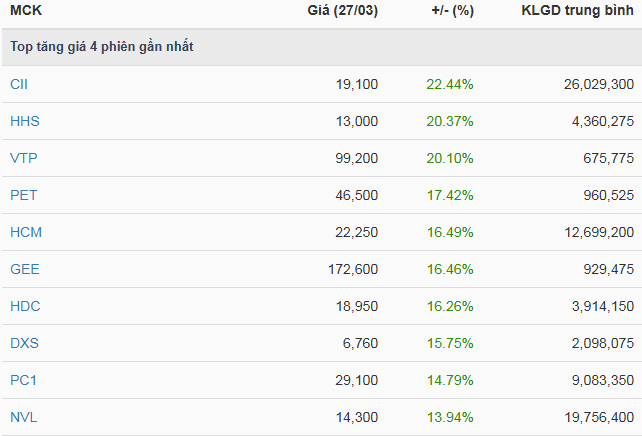Open the HCM ticker link
This screenshot has width=642, height=436.
[26, 232]
